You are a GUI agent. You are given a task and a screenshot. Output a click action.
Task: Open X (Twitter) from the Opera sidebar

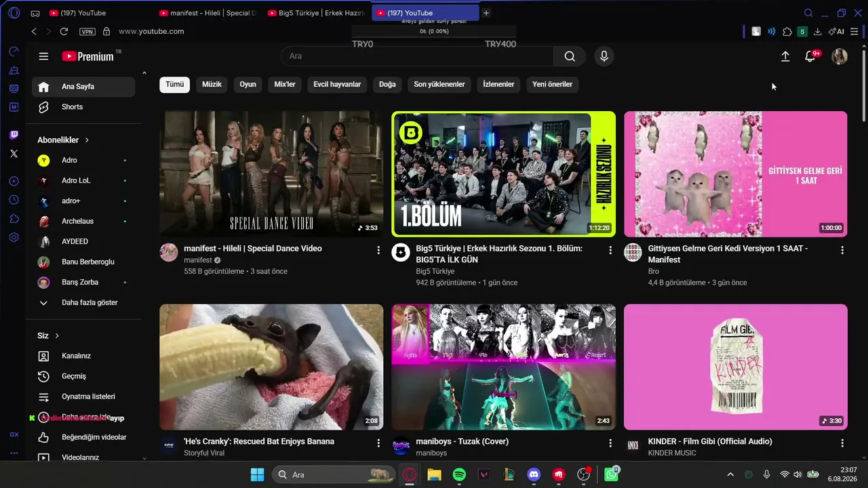point(14,154)
